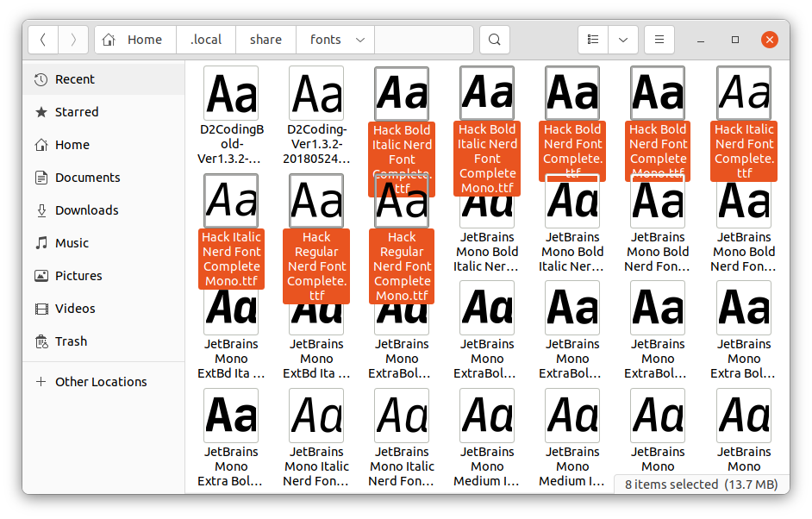Screen dimensions: 812x519
Task: Open Downloads in the sidebar
Action: tap(103, 209)
